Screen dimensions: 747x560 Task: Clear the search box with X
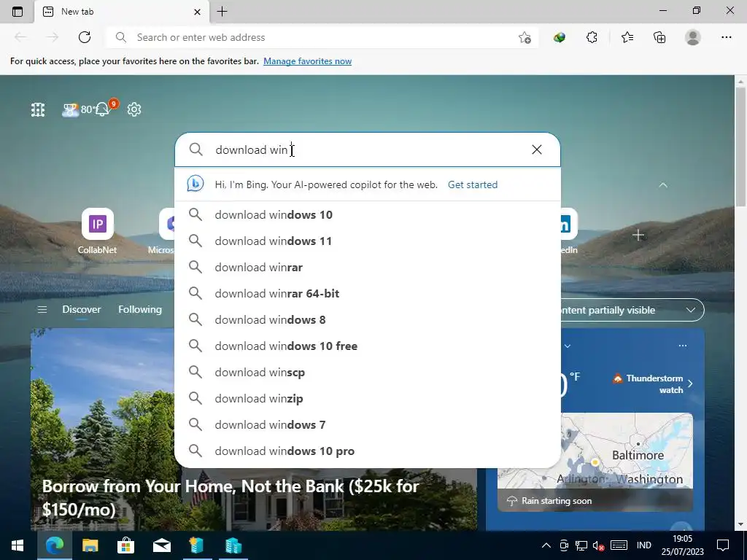pyautogui.click(x=536, y=149)
